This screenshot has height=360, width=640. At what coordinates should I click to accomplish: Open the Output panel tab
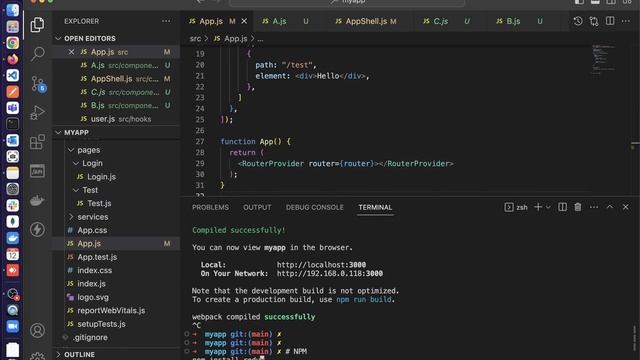(x=257, y=207)
